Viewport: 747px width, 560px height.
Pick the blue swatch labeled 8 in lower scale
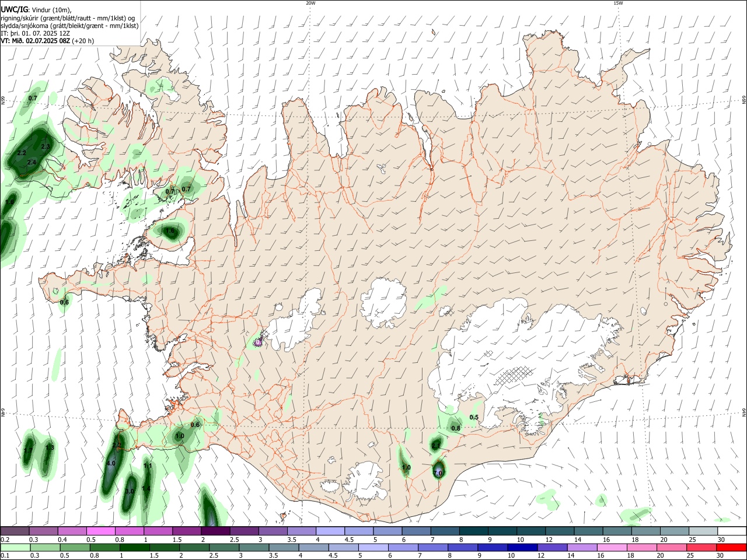click(463, 547)
